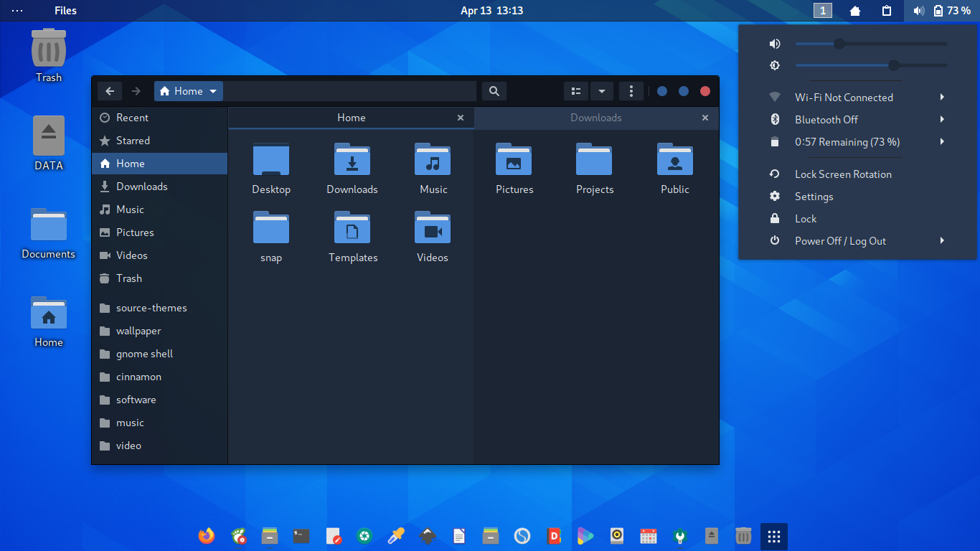Select the snap folder icon
The width and height of the screenshot is (980, 551).
point(271,227)
